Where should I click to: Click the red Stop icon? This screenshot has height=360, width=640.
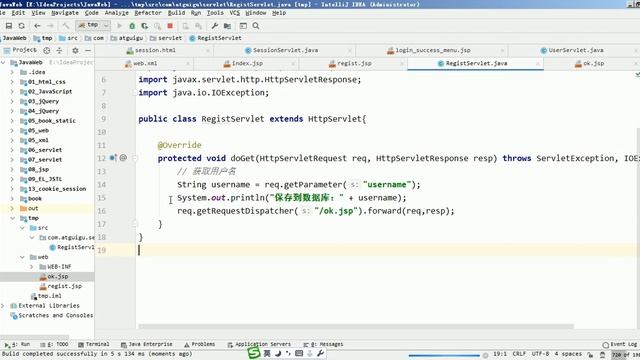(x=170, y=26)
